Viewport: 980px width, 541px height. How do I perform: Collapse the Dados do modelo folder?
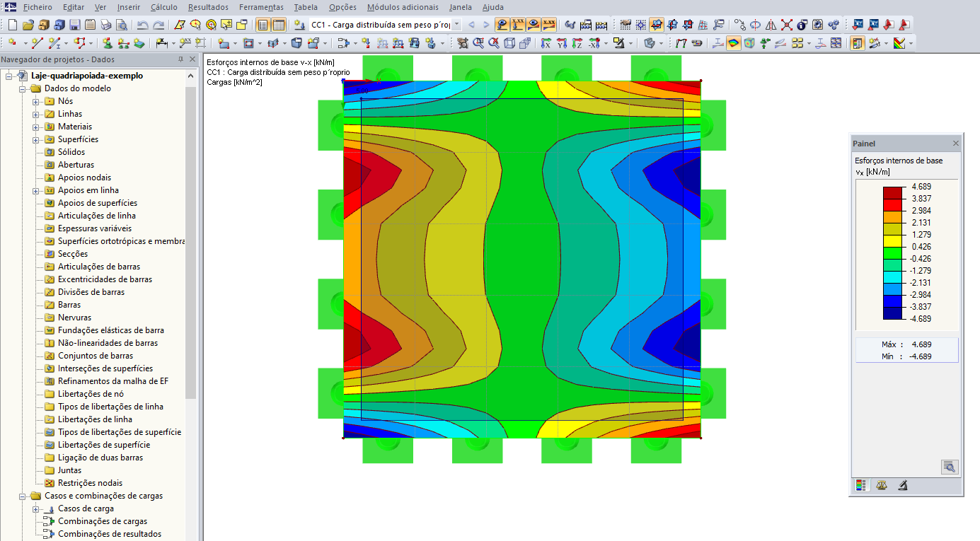23,88
